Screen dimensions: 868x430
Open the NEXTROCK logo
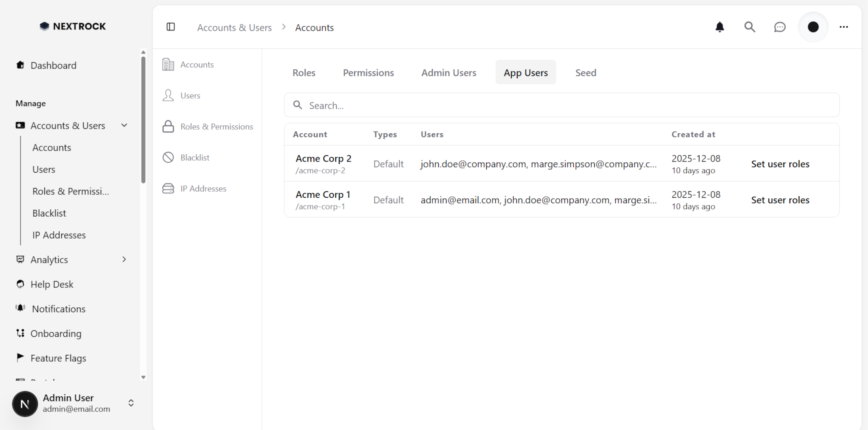click(72, 26)
